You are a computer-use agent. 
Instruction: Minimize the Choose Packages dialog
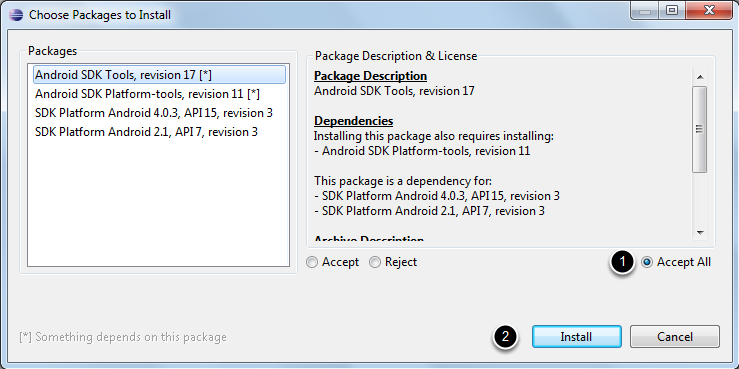[645, 11]
